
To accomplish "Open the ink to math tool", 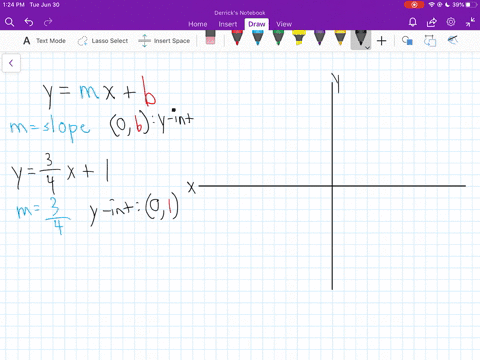I will tap(452, 40).
